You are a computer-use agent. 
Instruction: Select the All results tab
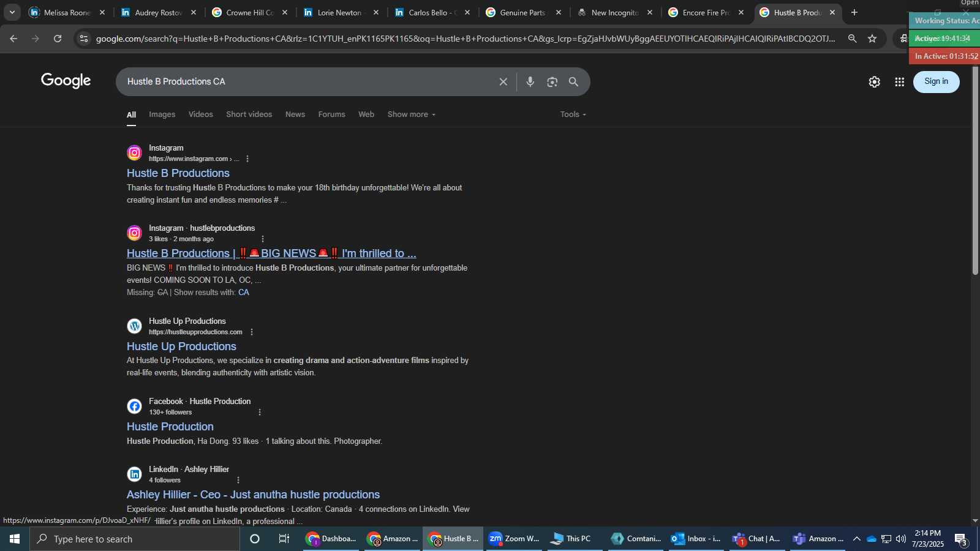click(x=132, y=114)
